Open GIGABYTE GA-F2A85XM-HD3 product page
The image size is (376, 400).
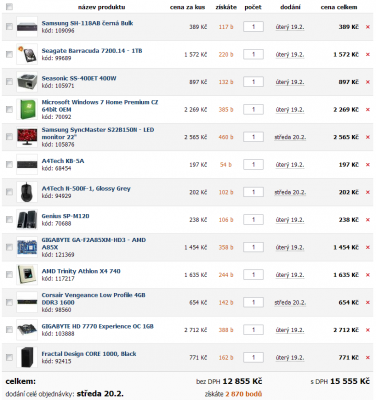(94, 243)
